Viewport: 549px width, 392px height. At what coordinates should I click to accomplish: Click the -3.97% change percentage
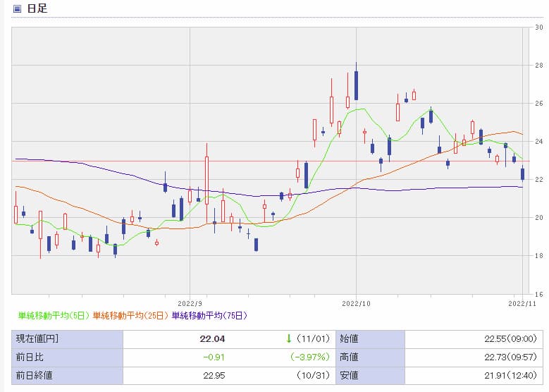[309, 357]
